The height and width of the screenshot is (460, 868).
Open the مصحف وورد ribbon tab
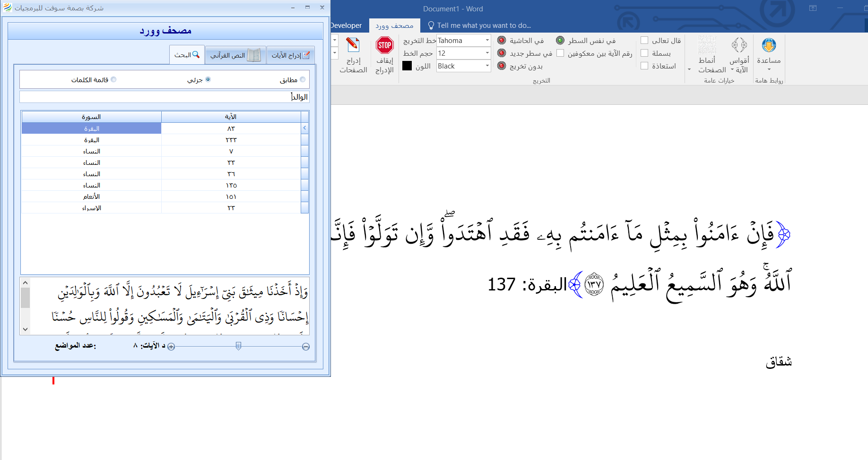[394, 26]
